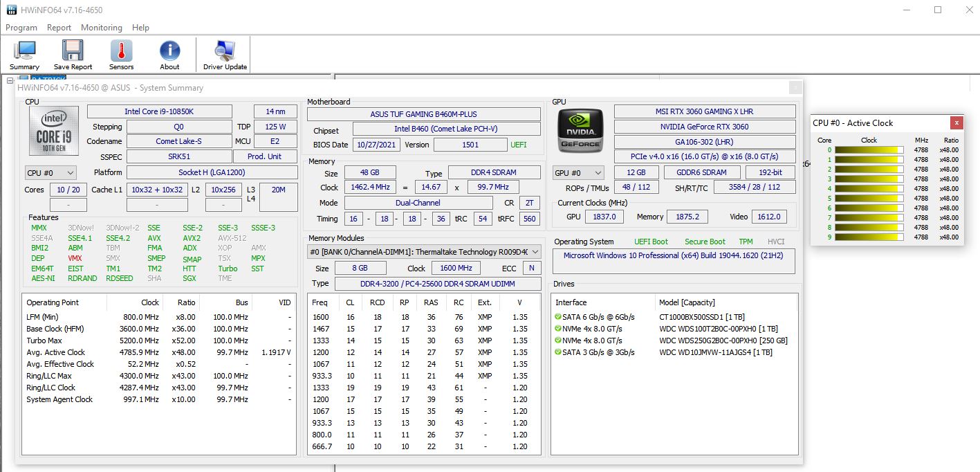Click the Model [Capacity] column header
Image resolution: width=980 pixels, height=472 pixels.
726,302
